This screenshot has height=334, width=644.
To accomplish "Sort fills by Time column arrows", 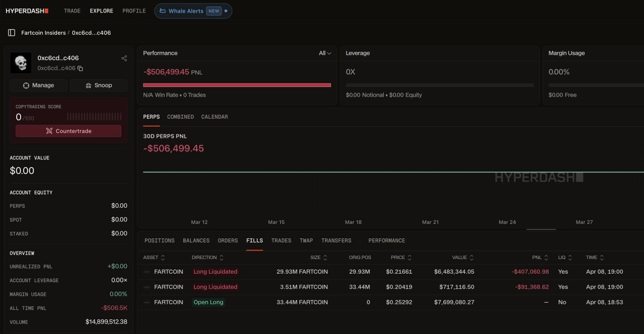I will point(602,258).
